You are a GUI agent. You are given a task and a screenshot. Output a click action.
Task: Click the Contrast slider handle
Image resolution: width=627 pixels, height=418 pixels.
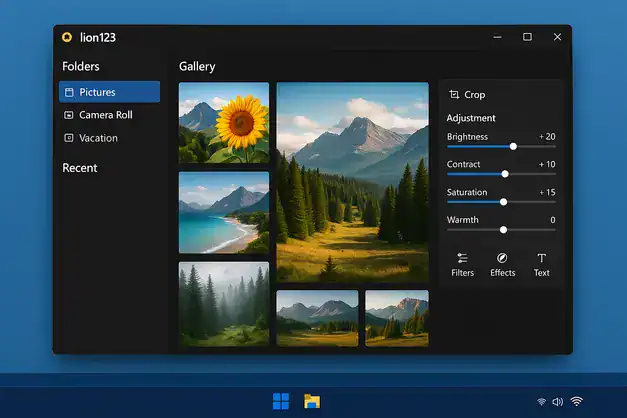[505, 174]
